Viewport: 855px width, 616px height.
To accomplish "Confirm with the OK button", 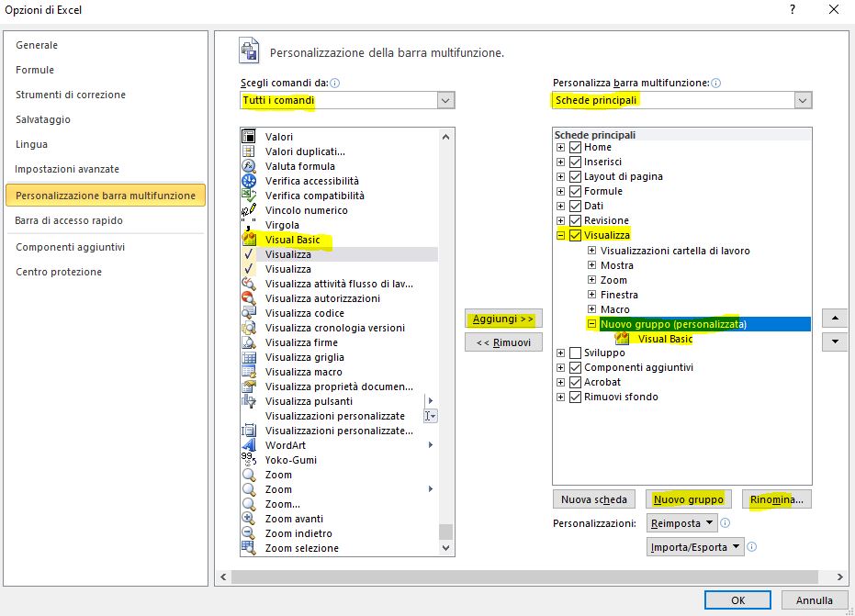I will click(x=737, y=600).
